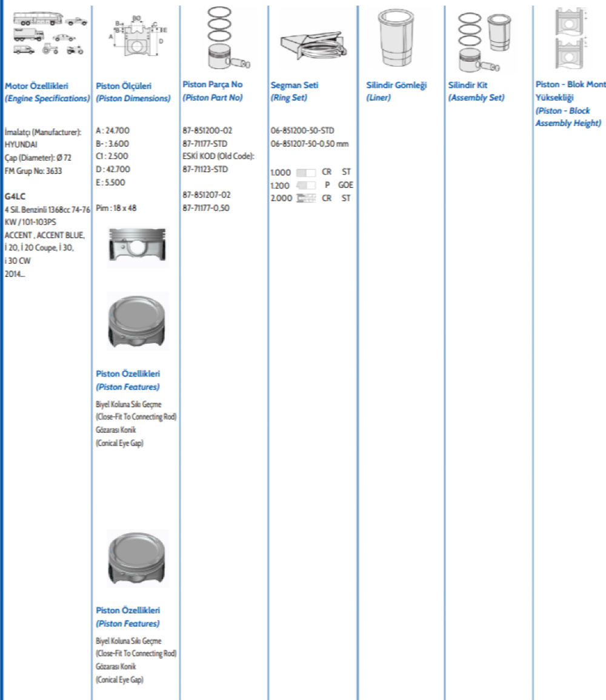Click the 2.000 oil ring profile icon

pos(307,198)
